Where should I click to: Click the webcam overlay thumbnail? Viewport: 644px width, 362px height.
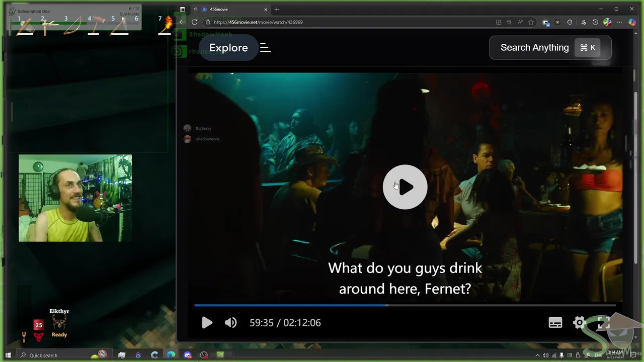(75, 198)
